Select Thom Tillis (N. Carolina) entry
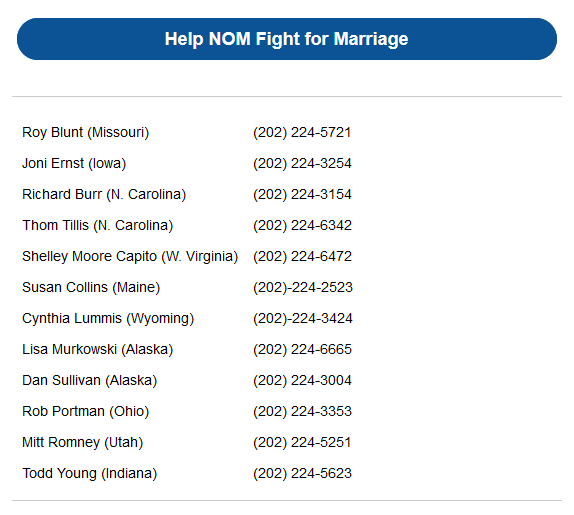The width and height of the screenshot is (574, 515). pos(97,225)
